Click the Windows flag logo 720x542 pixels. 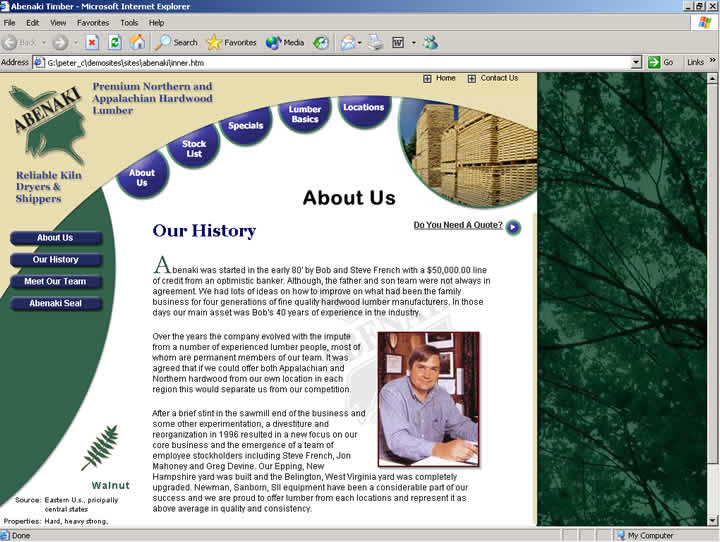click(x=704, y=23)
